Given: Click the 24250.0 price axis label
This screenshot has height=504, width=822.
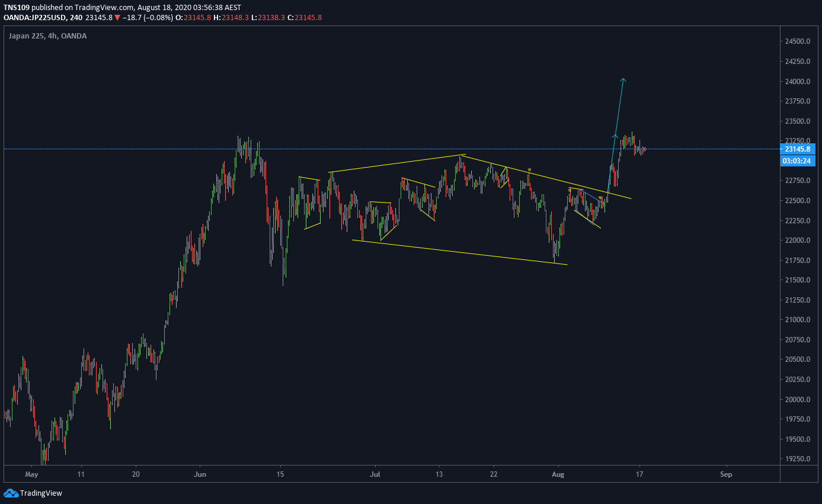Looking at the screenshot, I should pos(798,61).
